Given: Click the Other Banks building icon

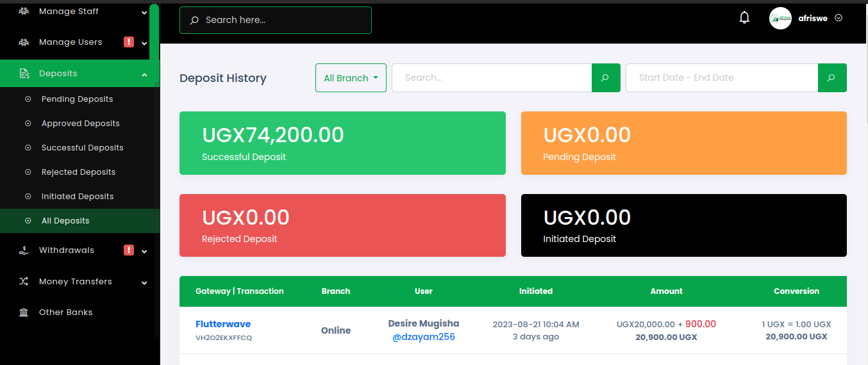Looking at the screenshot, I should 24,312.
